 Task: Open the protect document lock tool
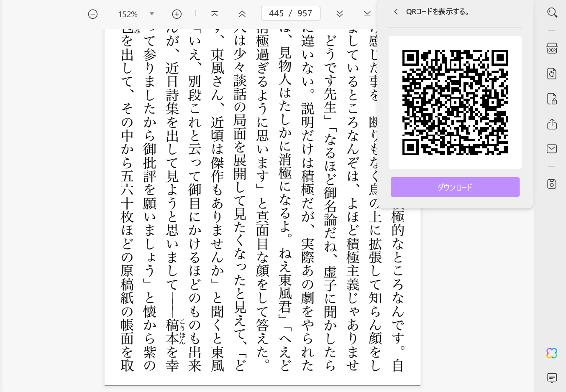click(x=552, y=99)
